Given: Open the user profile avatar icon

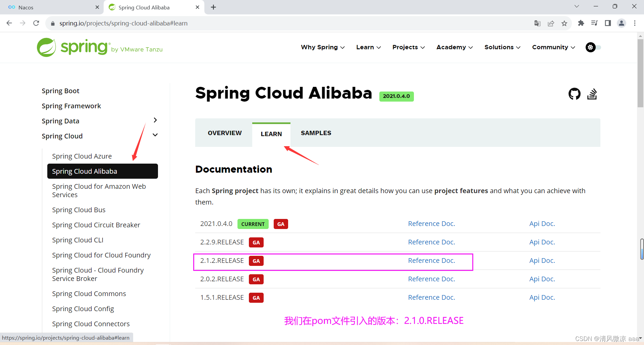Looking at the screenshot, I should pos(622,23).
